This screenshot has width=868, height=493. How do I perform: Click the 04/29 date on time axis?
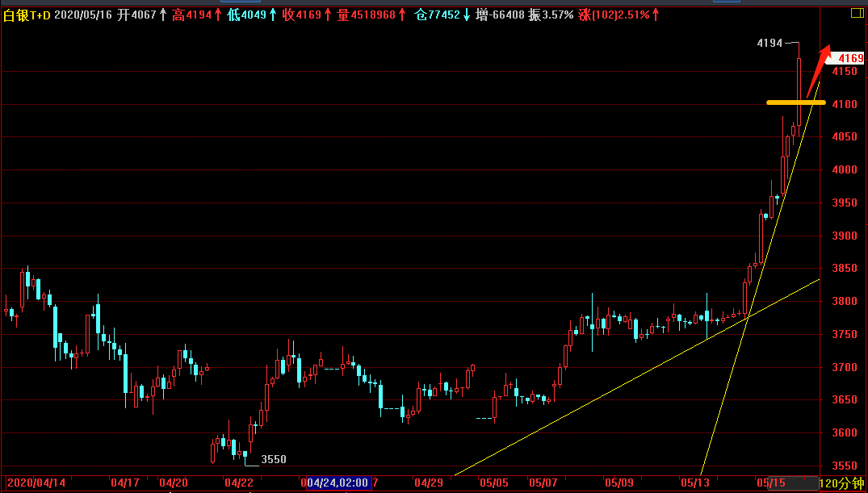(x=429, y=483)
